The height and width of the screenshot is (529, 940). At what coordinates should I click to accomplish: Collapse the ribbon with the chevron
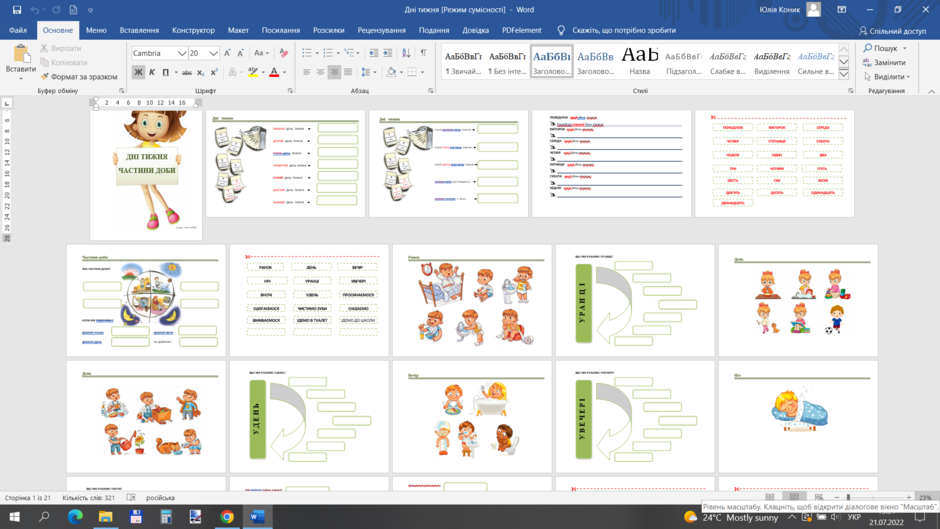click(932, 91)
